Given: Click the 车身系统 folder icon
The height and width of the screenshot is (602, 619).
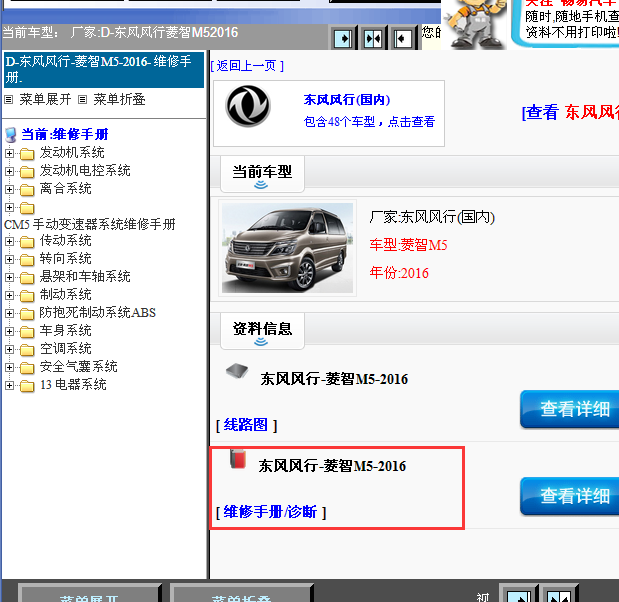Looking at the screenshot, I should pyautogui.click(x=27, y=332).
